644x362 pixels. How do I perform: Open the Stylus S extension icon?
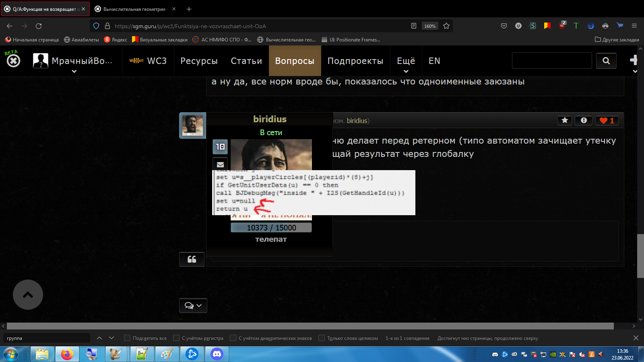[533, 26]
